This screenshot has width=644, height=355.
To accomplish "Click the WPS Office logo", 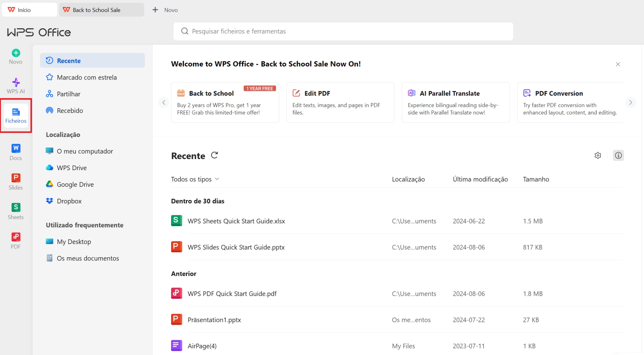I will pos(39,32).
